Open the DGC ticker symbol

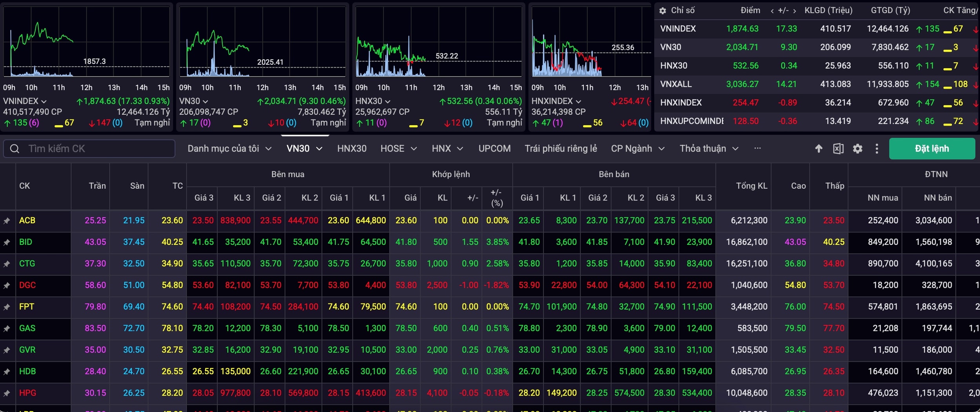pos(27,285)
